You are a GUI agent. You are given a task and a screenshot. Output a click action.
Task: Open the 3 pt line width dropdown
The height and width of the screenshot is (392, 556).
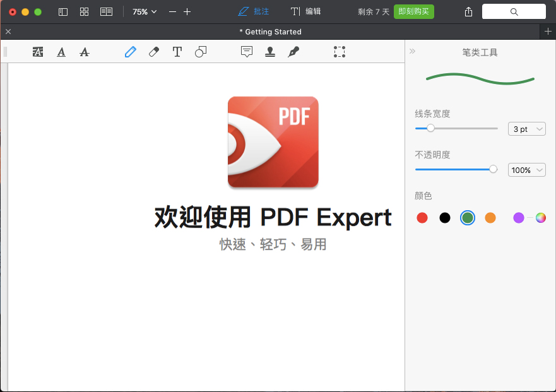point(526,128)
